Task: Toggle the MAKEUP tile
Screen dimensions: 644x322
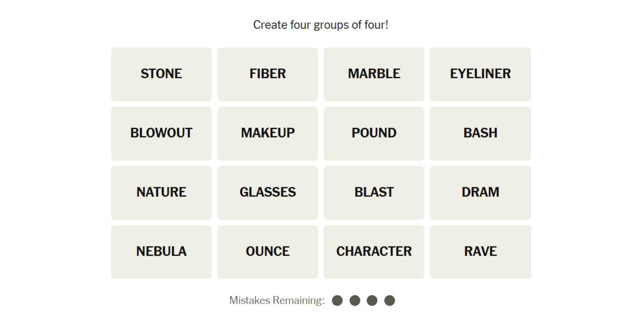Action: click(267, 133)
